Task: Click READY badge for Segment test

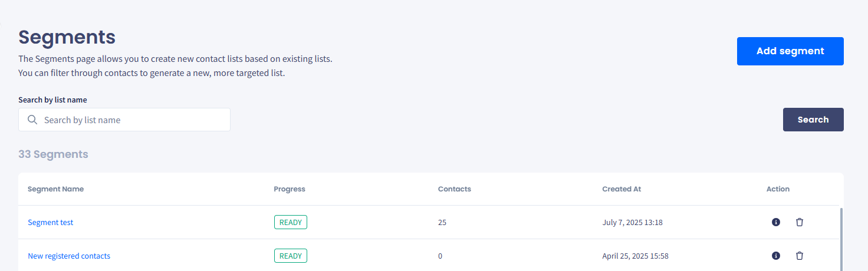Action: click(x=291, y=222)
